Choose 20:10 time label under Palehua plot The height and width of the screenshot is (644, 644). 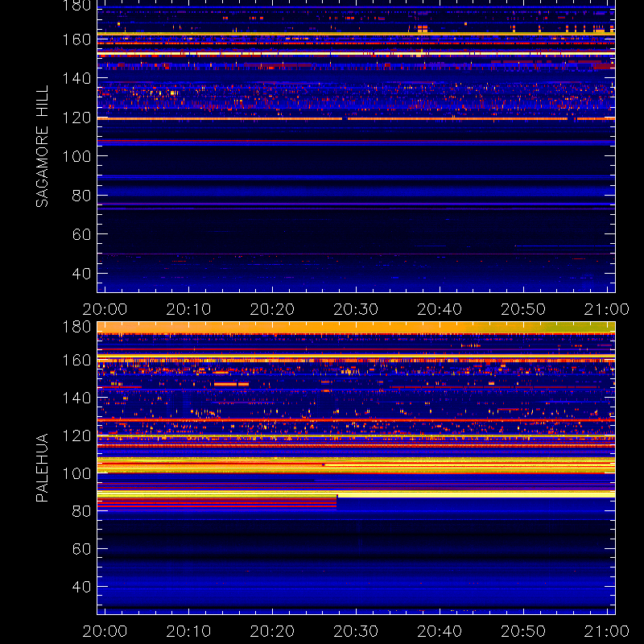188,631
